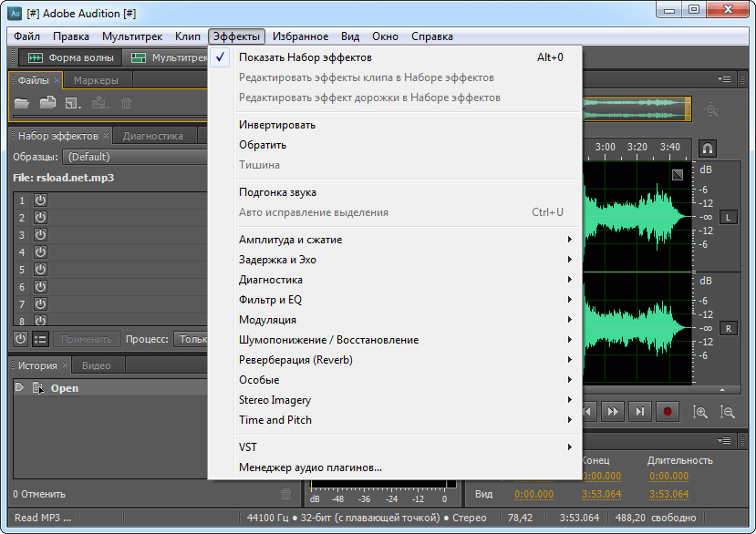The image size is (756, 534).
Task: Click the zoom icon beside waveform overview
Action: [x=710, y=109]
